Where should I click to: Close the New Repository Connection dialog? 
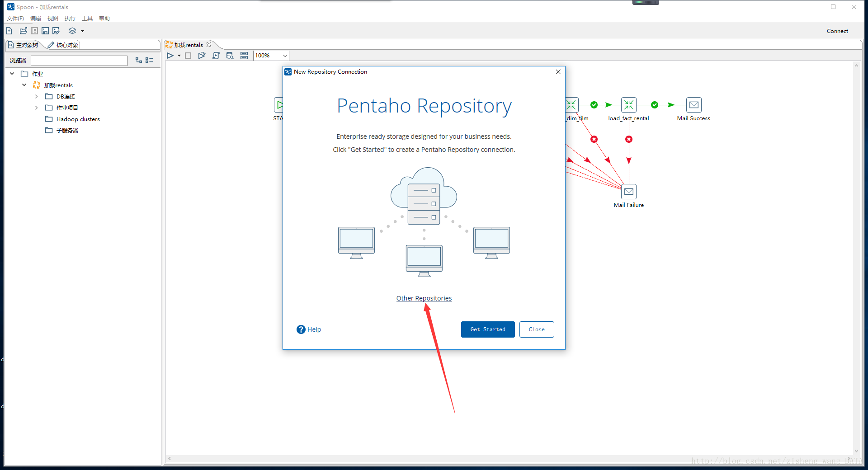click(x=558, y=72)
